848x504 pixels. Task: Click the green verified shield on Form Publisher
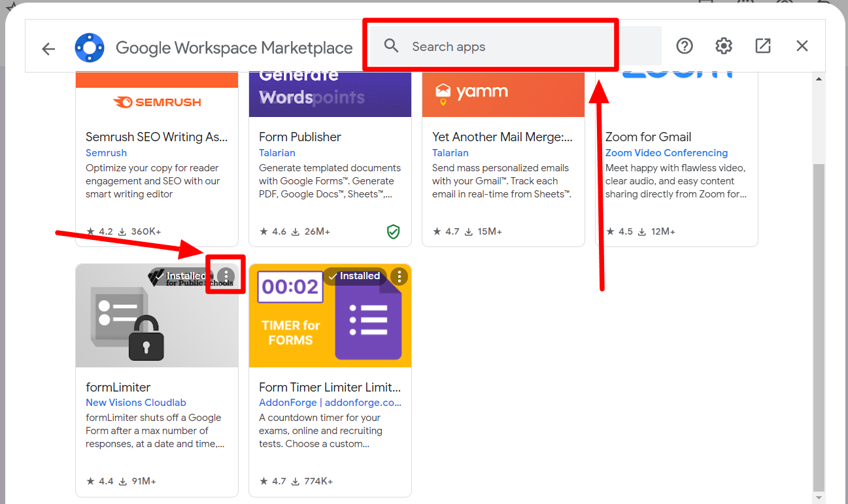point(393,231)
